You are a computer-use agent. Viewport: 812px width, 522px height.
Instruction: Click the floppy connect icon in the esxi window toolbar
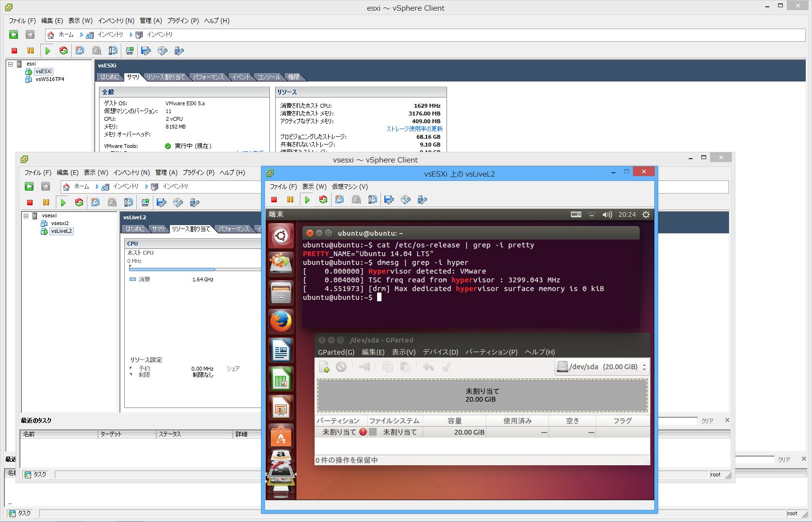[146, 50]
